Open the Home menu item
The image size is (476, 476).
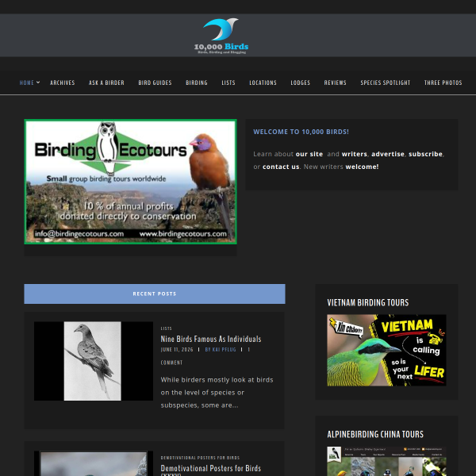coord(27,83)
